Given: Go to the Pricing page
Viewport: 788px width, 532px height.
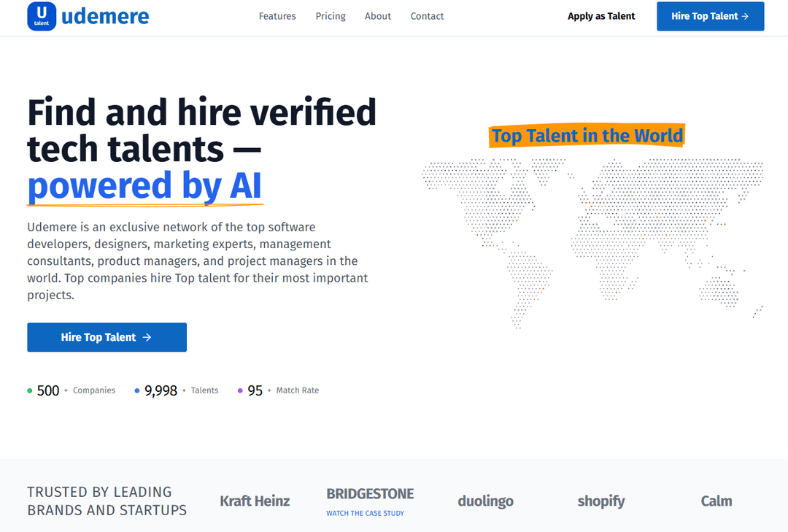Looking at the screenshot, I should [331, 16].
